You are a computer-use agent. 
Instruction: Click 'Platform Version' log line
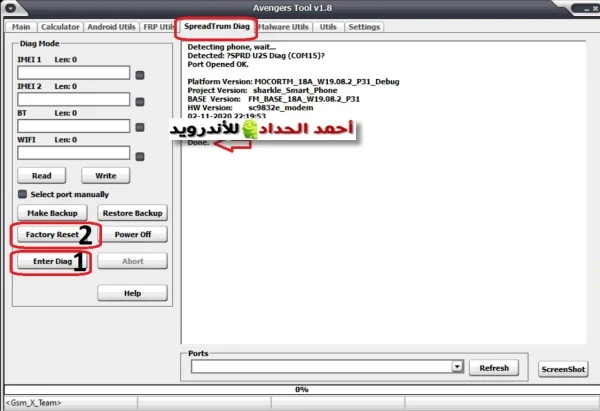[x=293, y=82]
